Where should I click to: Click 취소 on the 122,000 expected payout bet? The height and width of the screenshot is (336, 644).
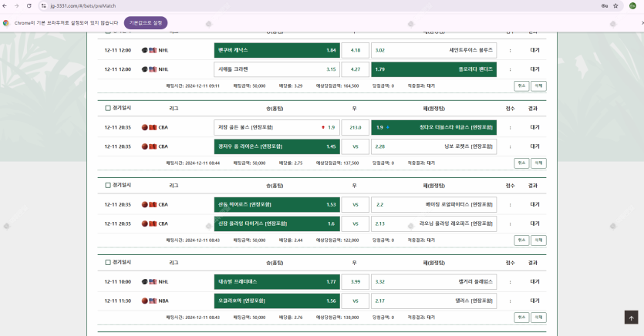[521, 240]
